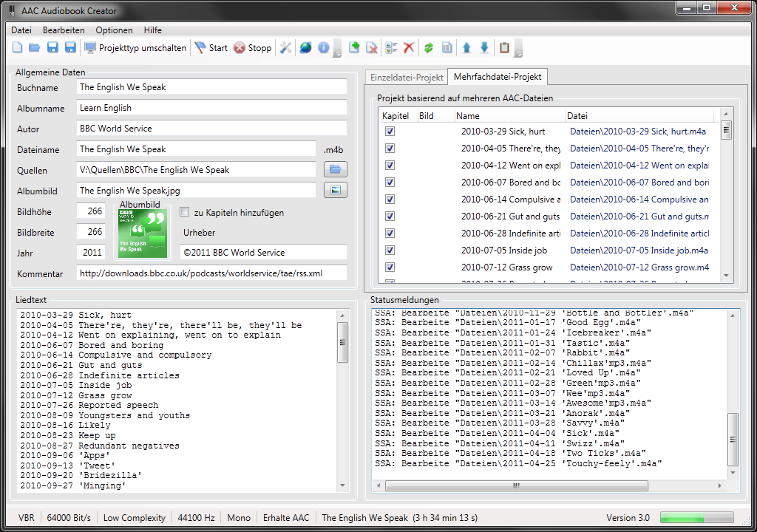Viewport: 757px width, 532px height.
Task: Click the second floppy disk save-as icon
Action: (70, 48)
